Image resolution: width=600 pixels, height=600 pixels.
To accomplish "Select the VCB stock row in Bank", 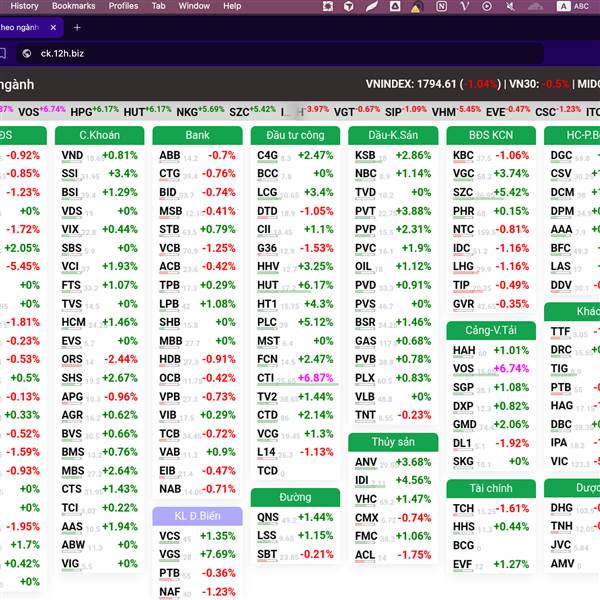I will [x=197, y=248].
